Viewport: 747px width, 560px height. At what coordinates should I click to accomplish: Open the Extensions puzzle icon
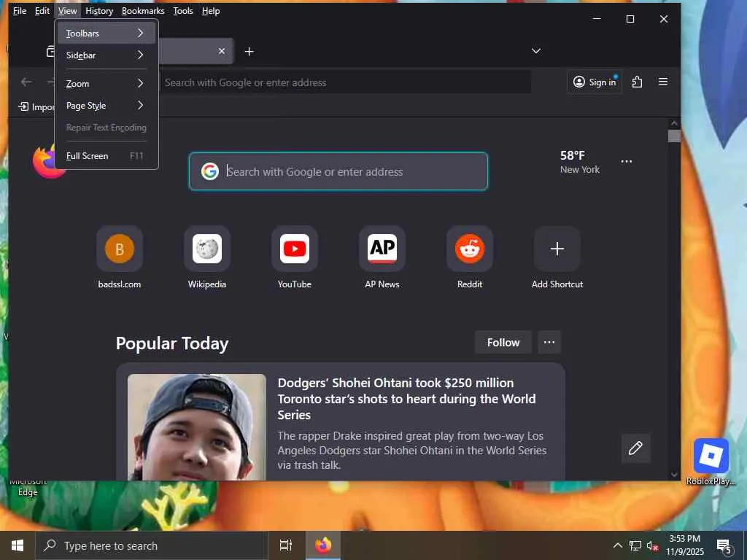[637, 82]
